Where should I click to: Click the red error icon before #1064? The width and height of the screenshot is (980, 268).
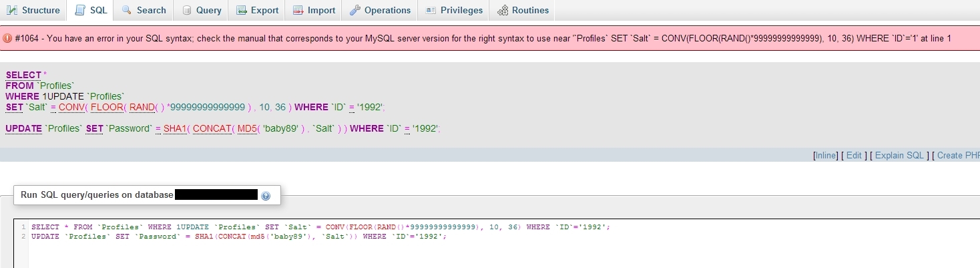pos(7,38)
